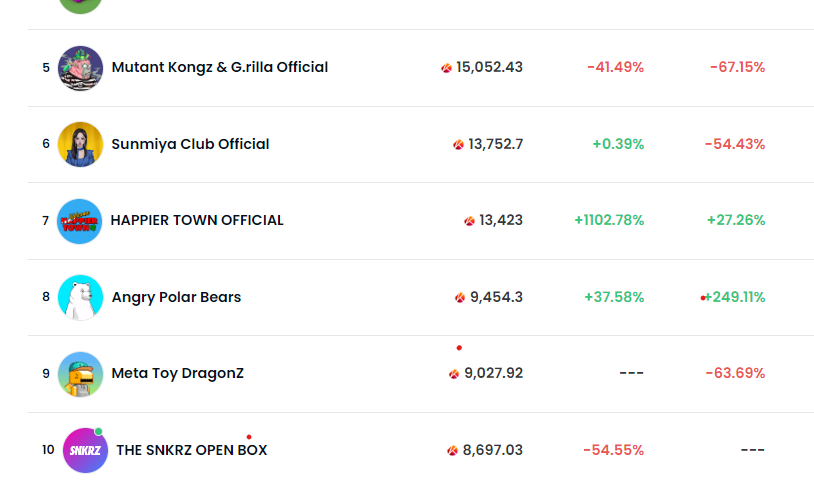Click the +1102.78% change for HAPPIER TOWN
814x487 pixels.
pyautogui.click(x=609, y=220)
